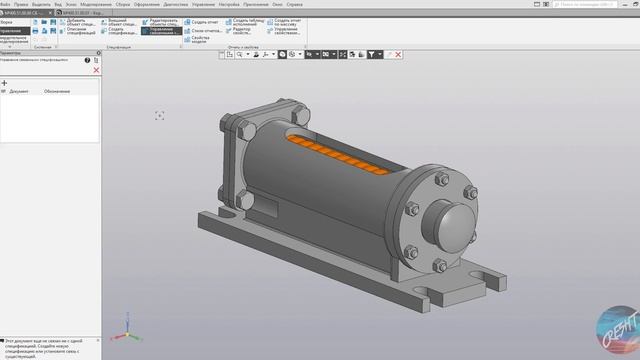Click Описание спецификаций
Screen dimensions: 640x360
[x=78, y=31]
